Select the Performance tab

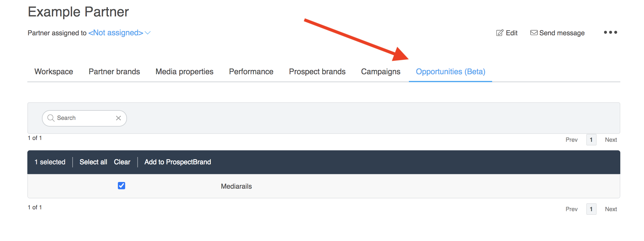(x=251, y=72)
